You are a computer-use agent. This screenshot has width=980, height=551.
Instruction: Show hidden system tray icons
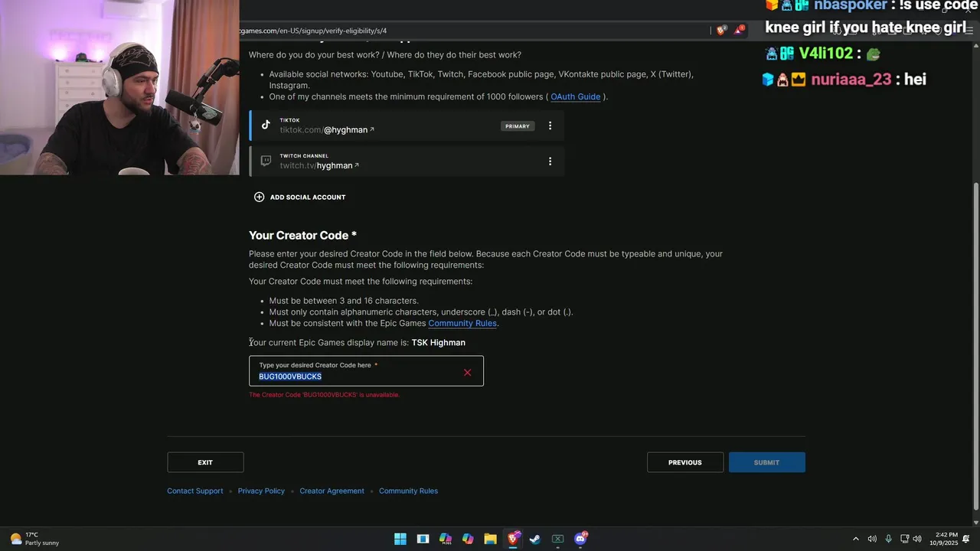(856, 539)
